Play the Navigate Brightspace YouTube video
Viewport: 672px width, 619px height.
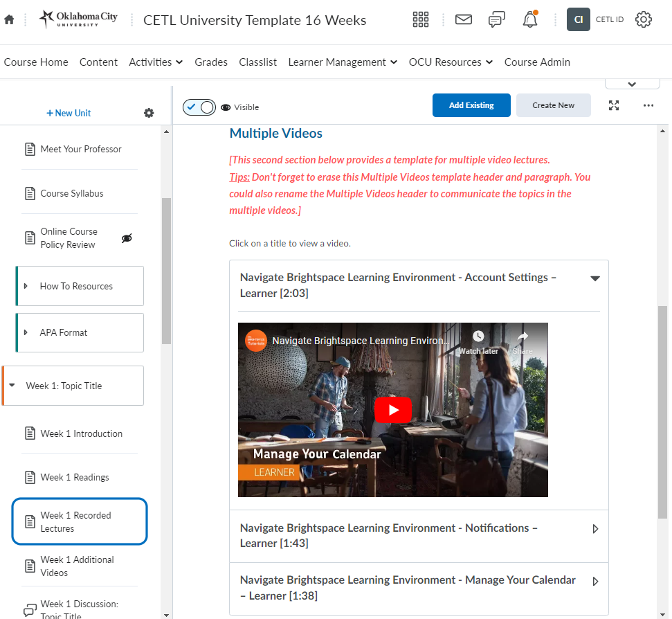pos(392,410)
